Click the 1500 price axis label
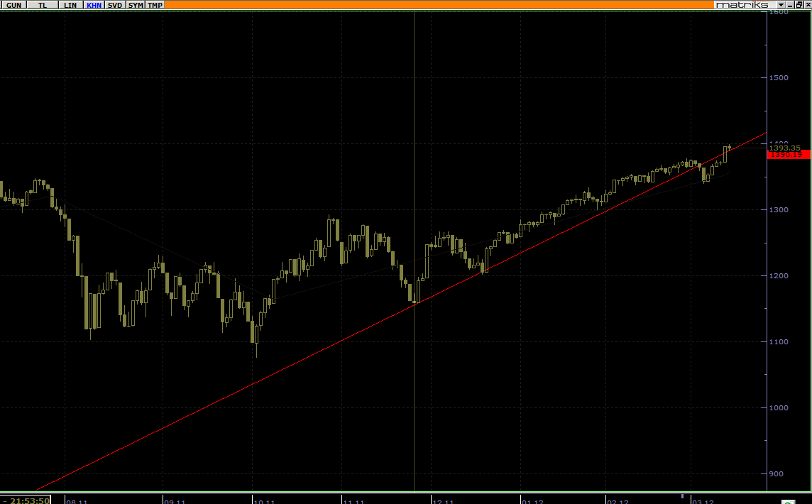 point(779,77)
